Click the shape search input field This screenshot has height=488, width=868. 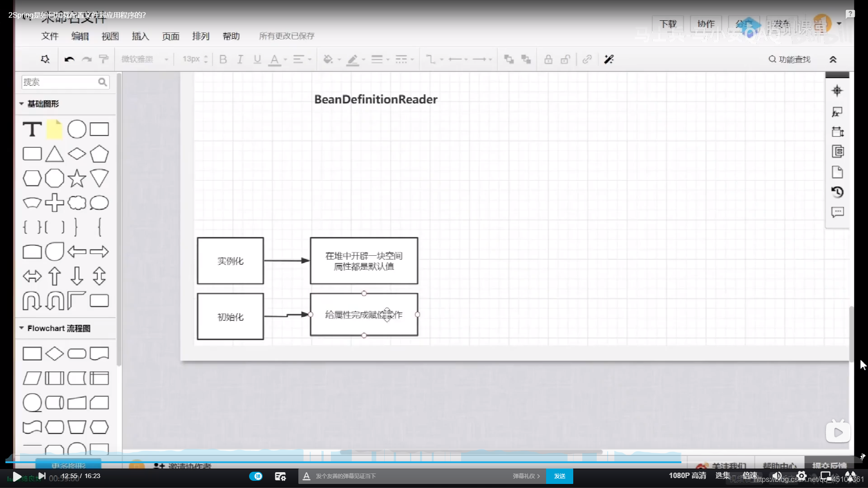[66, 82]
